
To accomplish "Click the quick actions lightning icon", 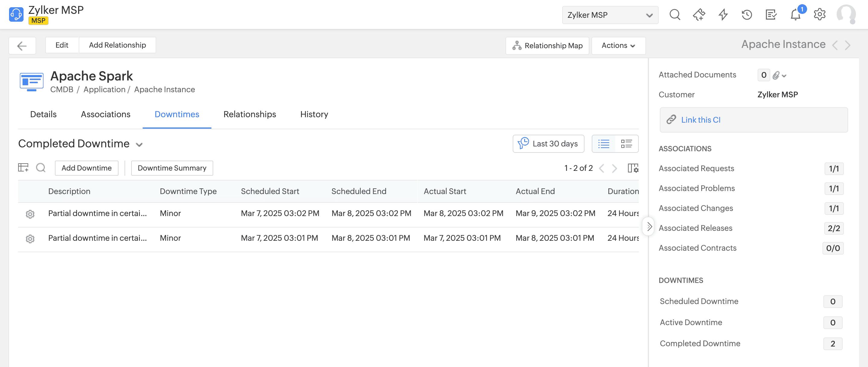I will 723,14.
